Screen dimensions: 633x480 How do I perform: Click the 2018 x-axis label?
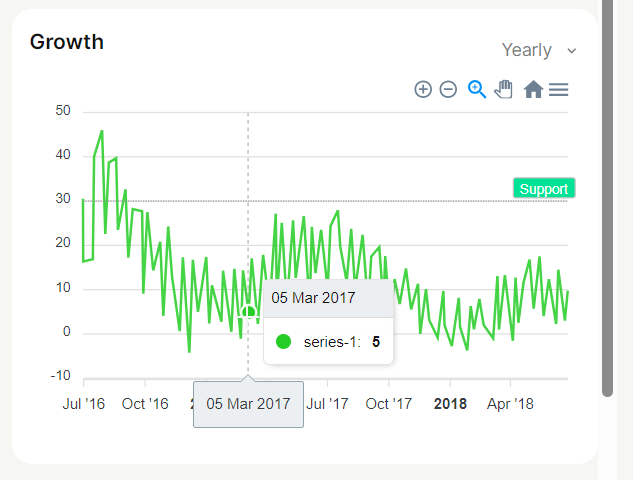450,404
